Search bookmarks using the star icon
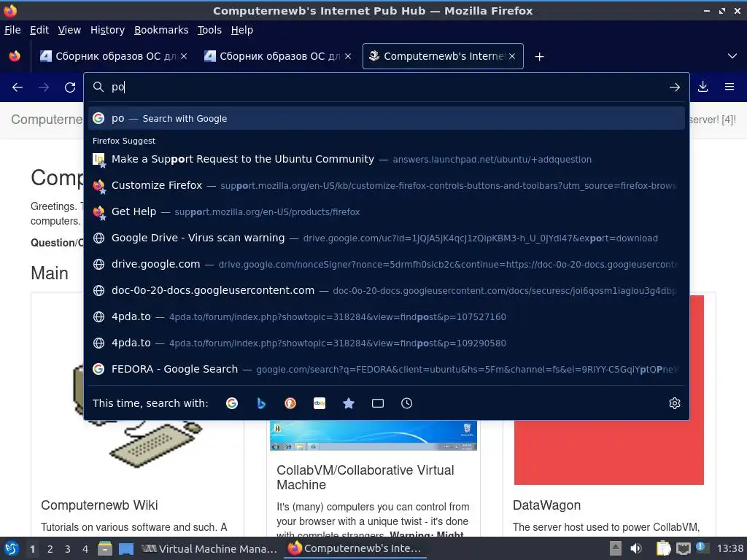The height and width of the screenshot is (560, 747). click(x=349, y=403)
